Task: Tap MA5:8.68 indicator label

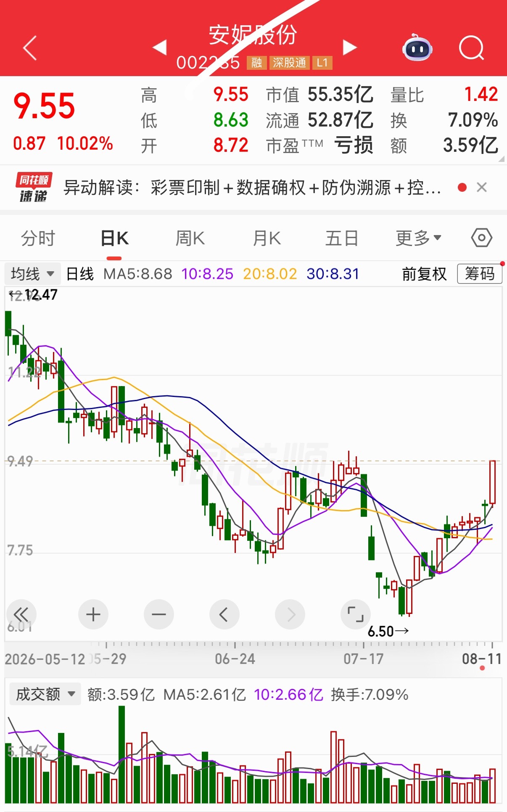Action: [x=138, y=274]
